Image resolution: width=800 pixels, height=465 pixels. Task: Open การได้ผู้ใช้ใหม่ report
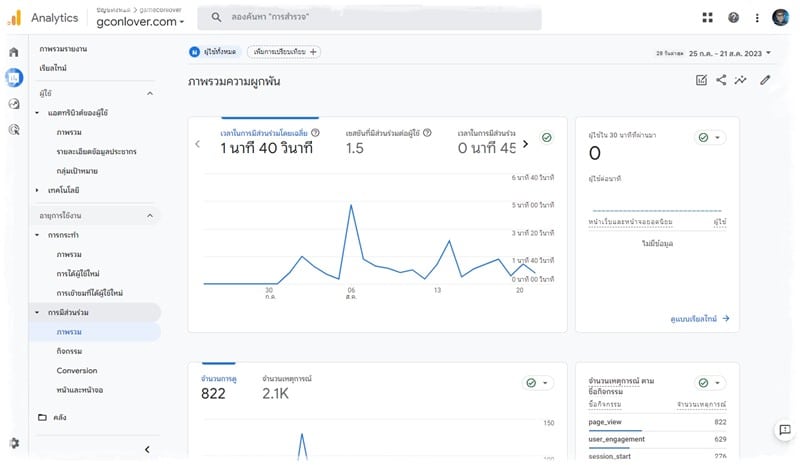[x=78, y=274]
